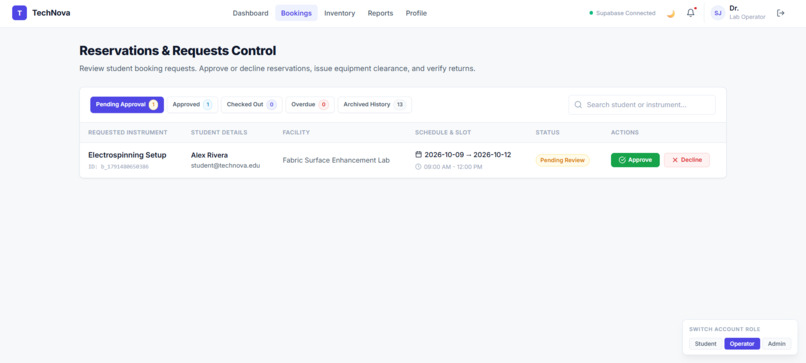Screen dimensions: 806x363
Task: Click the logout icon
Action: pyautogui.click(x=780, y=13)
